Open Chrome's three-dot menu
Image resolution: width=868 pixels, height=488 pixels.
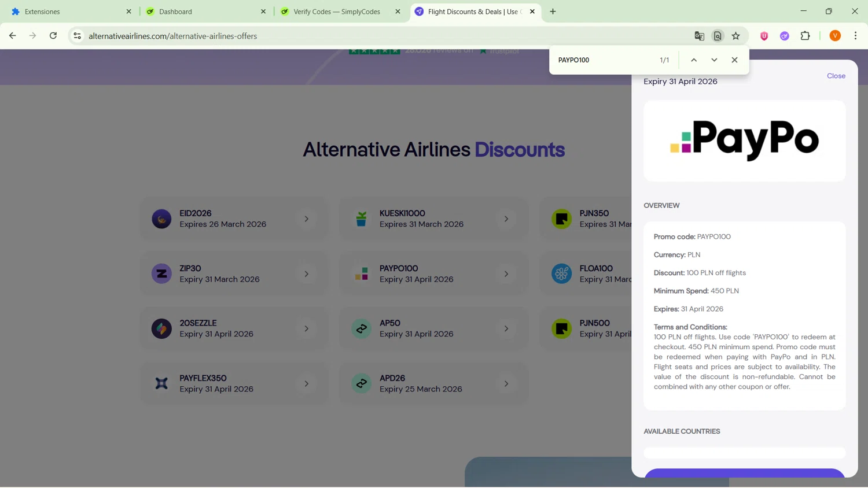tap(855, 36)
